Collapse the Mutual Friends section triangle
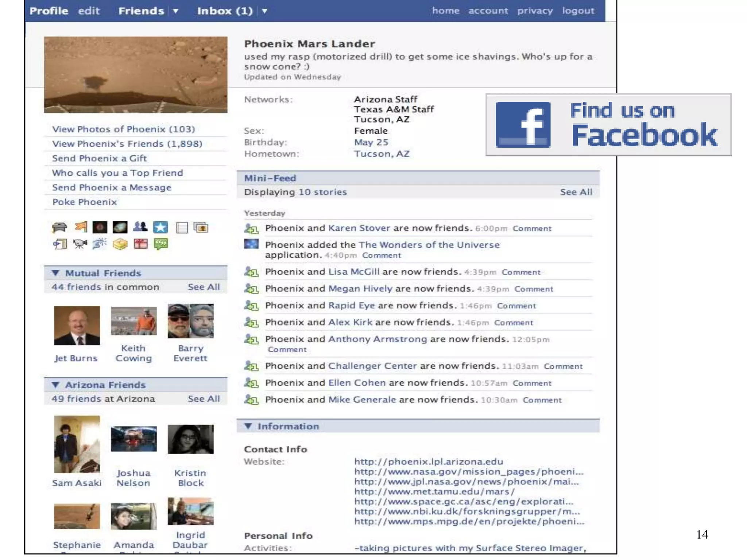 click(55, 273)
